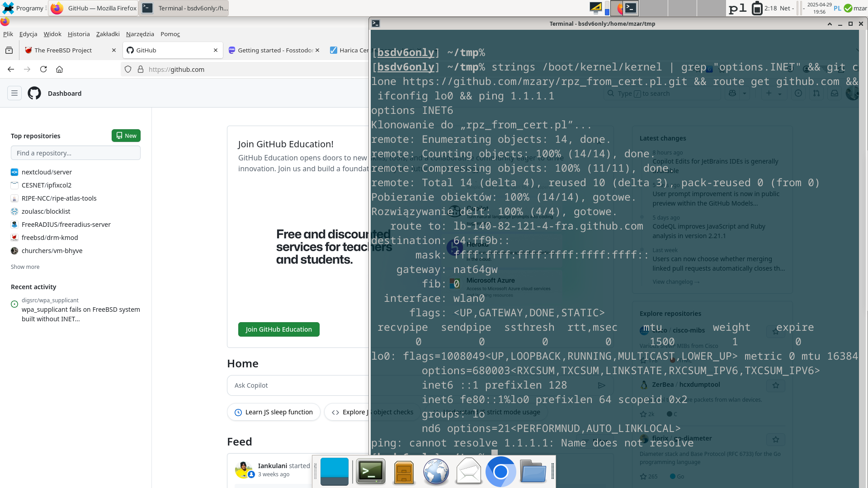The image size is (868, 488).
Task: Open zoulasc/blocklist repository
Action: pos(46,211)
